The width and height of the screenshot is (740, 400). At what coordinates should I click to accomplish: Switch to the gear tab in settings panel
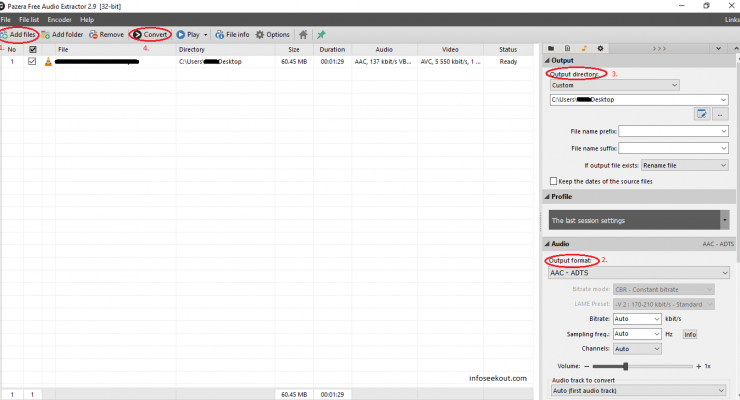(600, 49)
